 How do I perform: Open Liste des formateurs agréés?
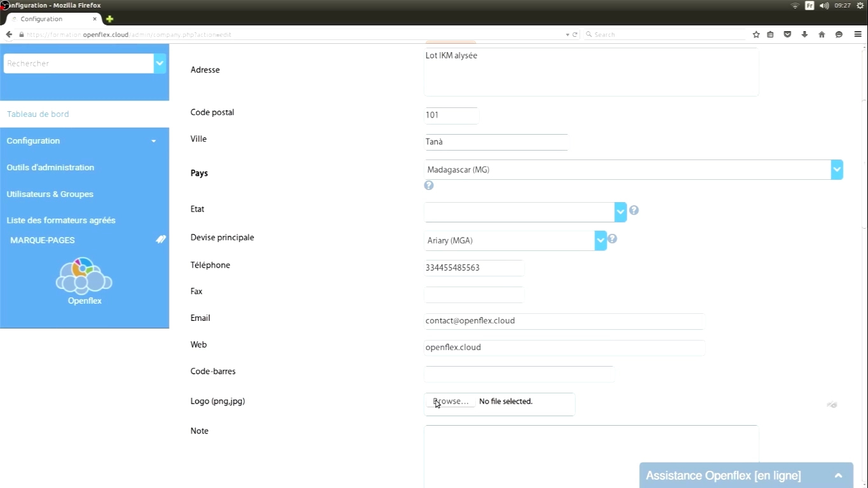pyautogui.click(x=61, y=220)
